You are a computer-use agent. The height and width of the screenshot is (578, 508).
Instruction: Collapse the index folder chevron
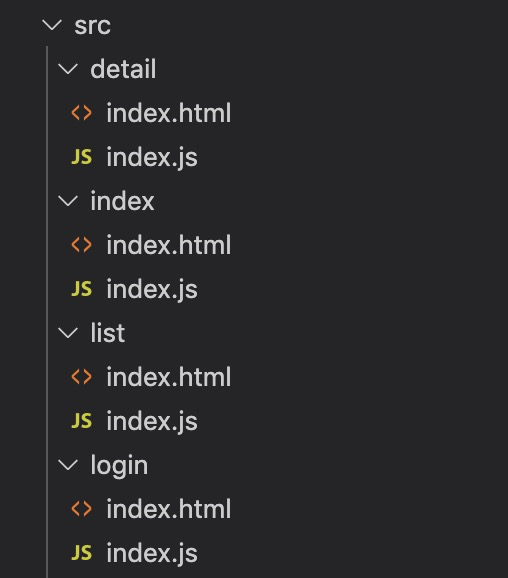[x=68, y=201]
